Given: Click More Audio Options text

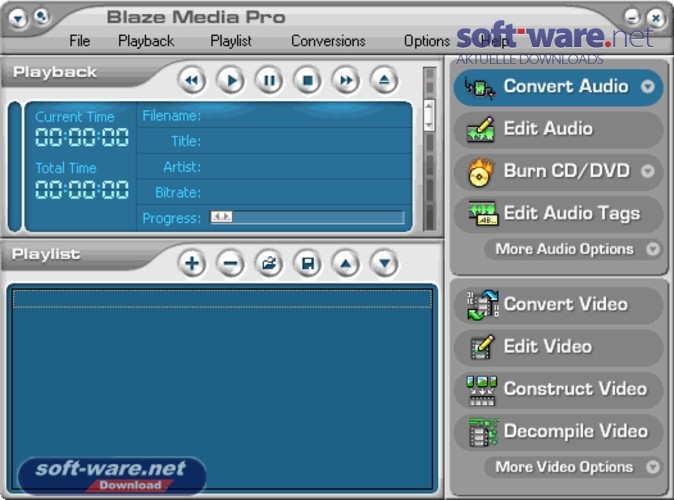Looking at the screenshot, I should [x=564, y=249].
